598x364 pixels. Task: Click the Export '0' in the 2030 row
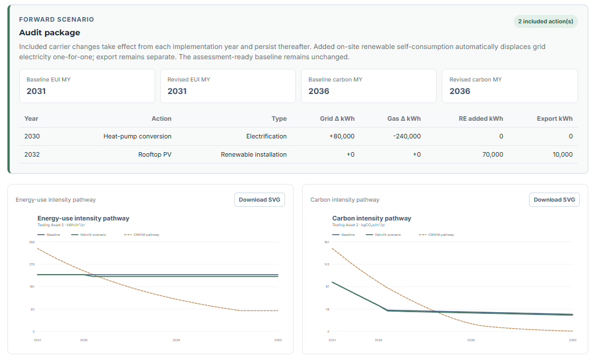click(x=571, y=136)
